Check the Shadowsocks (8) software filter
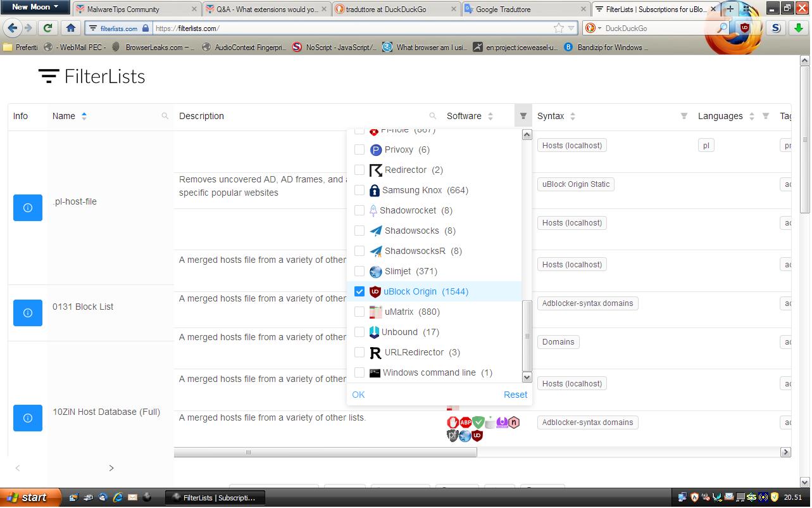The height and width of the screenshot is (508, 812). [x=359, y=231]
